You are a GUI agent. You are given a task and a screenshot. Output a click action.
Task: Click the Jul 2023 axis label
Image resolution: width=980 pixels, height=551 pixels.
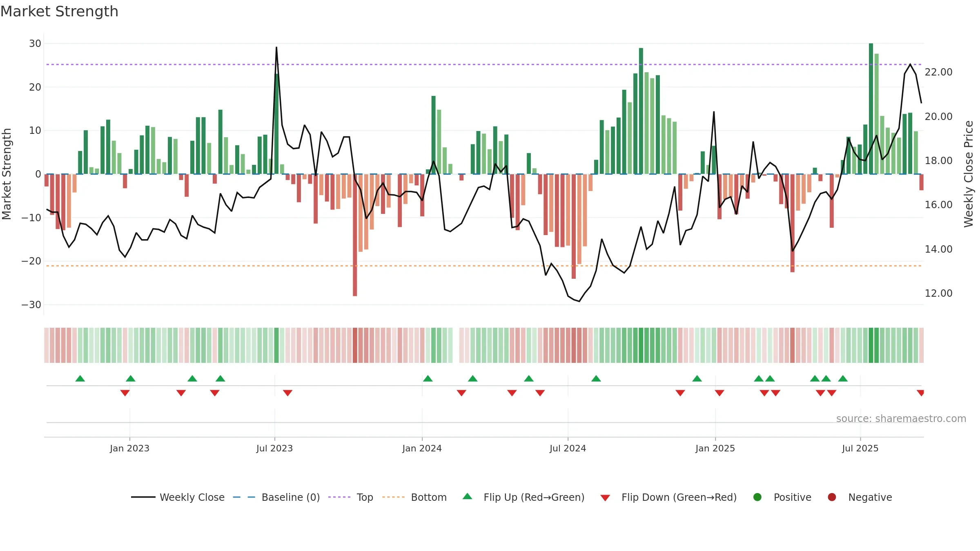[274, 448]
